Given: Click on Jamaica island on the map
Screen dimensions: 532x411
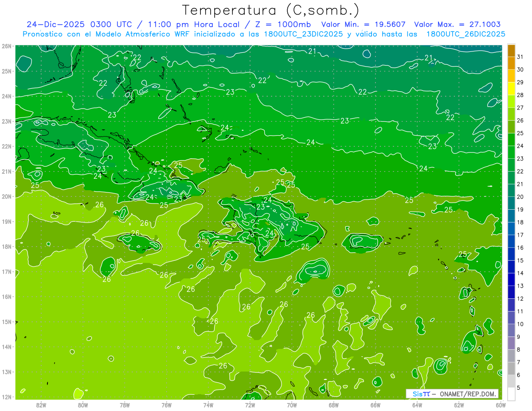Looking at the screenshot, I should click(x=140, y=243).
